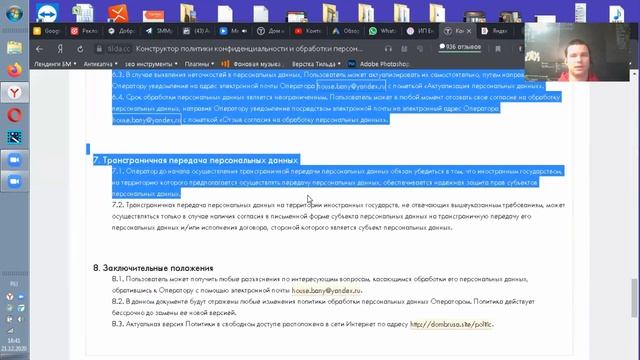This screenshot has width=640, height=360.
Task: Open Windows Explorer from the taskbar
Action: tap(14, 47)
